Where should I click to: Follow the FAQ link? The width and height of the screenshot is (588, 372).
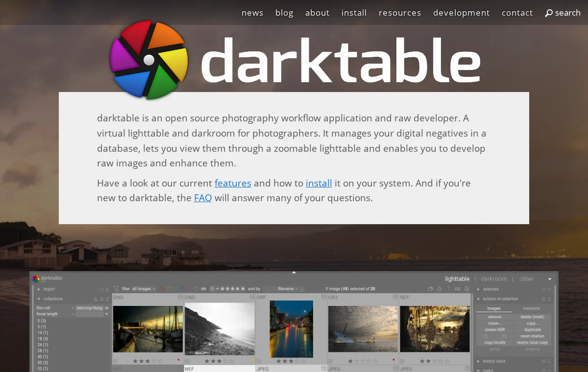[203, 198]
